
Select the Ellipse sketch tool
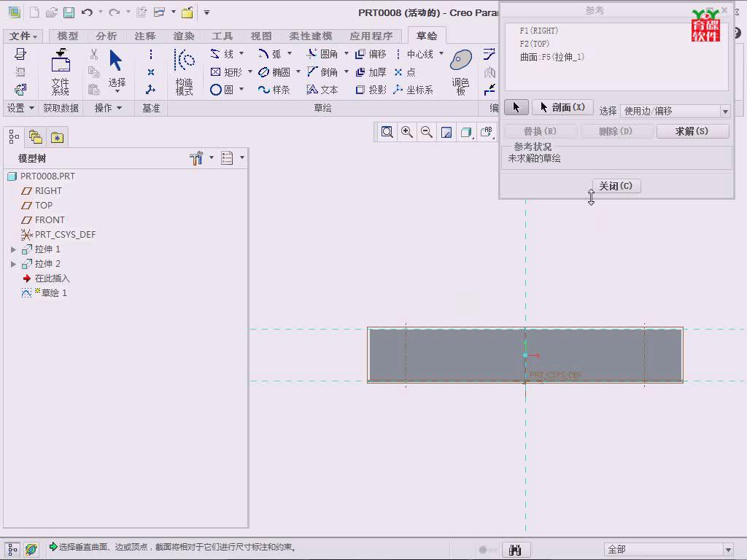click(x=274, y=72)
